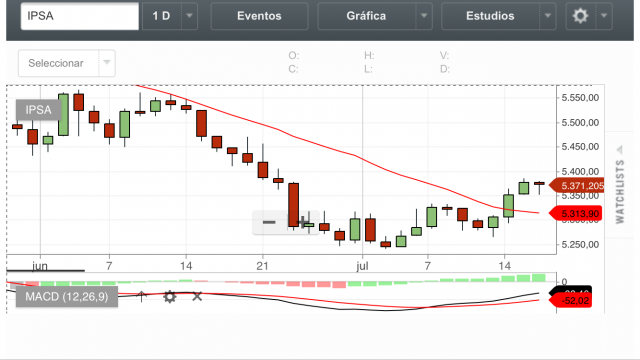Expand the Gráfica dropdown arrow

tap(424, 16)
